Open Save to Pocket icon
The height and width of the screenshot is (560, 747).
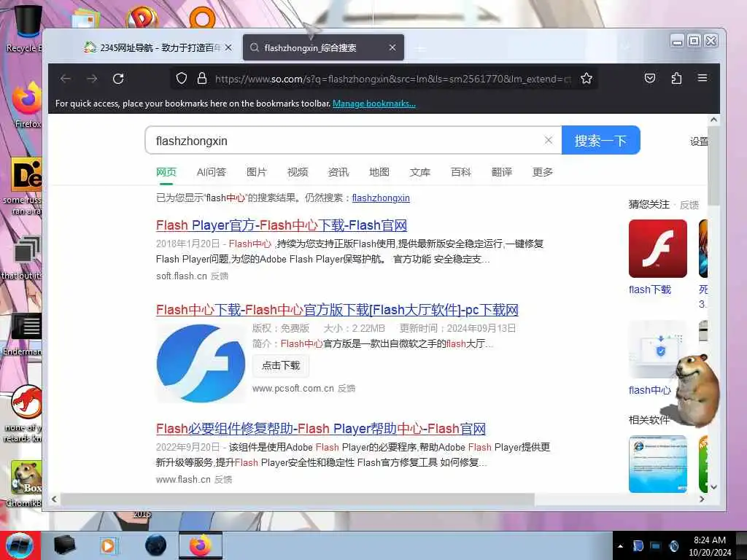click(x=650, y=78)
